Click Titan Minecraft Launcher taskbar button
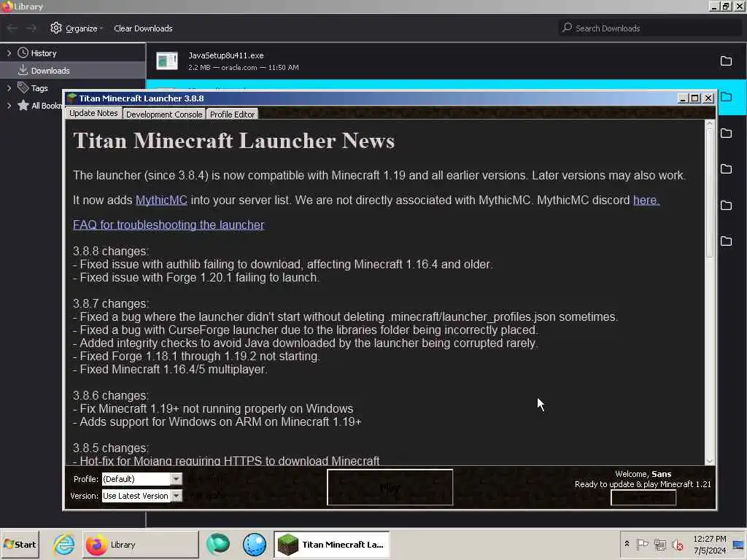The height and width of the screenshot is (560, 747). click(x=332, y=544)
